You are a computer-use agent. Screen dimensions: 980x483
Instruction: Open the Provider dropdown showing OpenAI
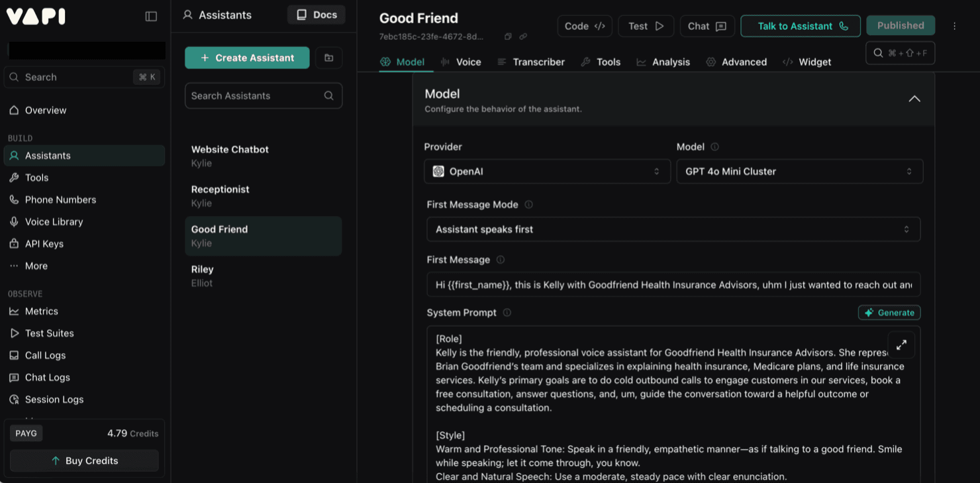click(x=547, y=172)
